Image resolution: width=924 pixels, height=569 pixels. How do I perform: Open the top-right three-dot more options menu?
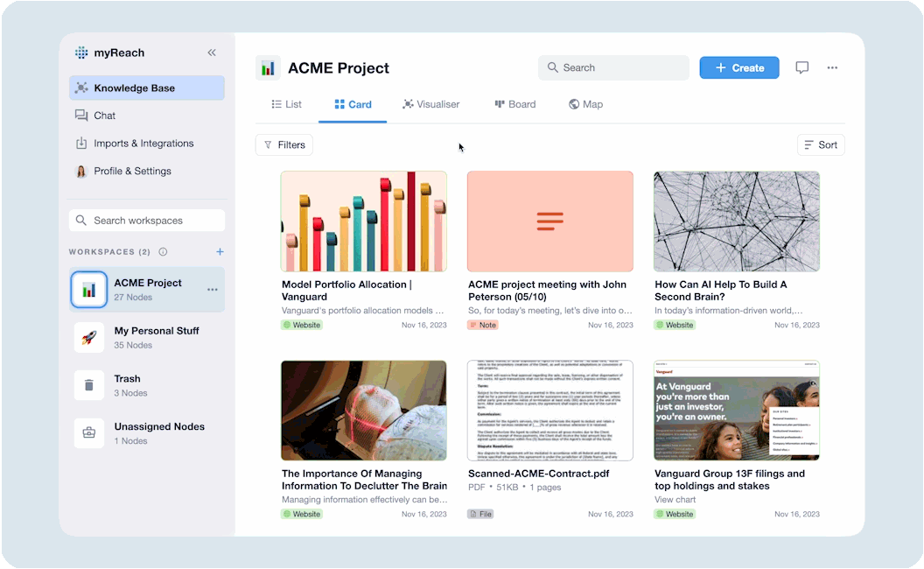tap(832, 67)
